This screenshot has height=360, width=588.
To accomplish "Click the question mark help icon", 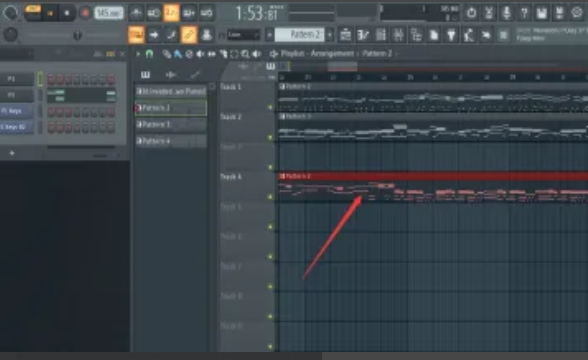I will 524,14.
